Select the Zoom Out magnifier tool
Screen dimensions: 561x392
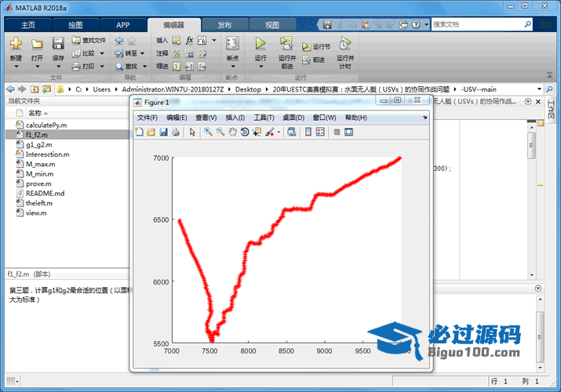tap(220, 132)
